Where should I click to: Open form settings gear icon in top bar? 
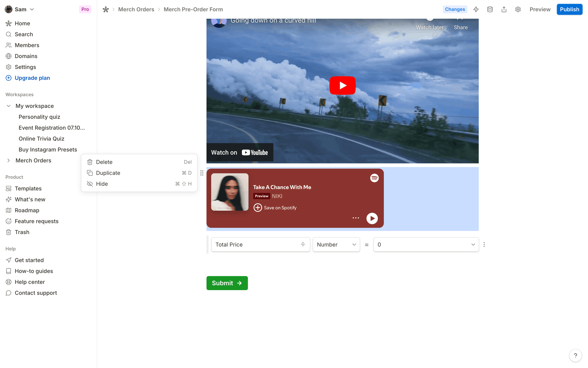pos(518,10)
